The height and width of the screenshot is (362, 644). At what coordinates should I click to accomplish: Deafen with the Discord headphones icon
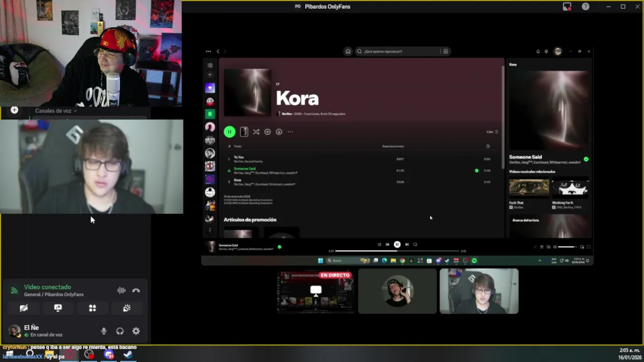120,331
